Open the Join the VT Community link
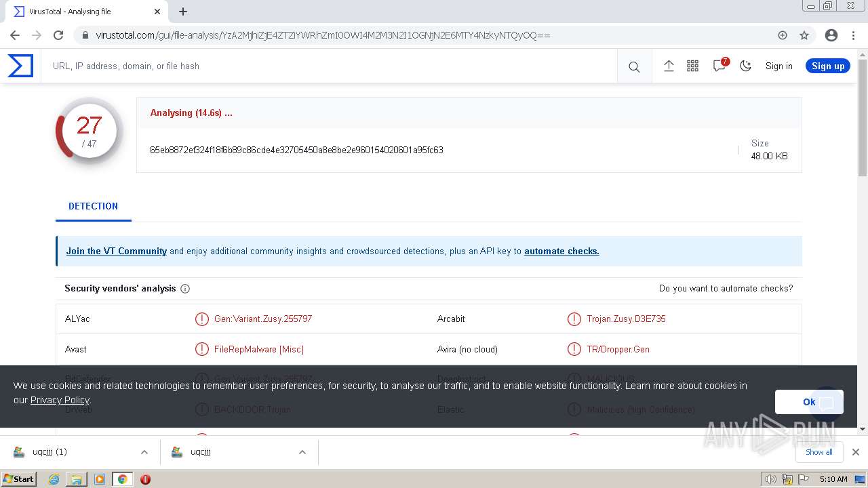This screenshot has width=868, height=488. pyautogui.click(x=117, y=251)
